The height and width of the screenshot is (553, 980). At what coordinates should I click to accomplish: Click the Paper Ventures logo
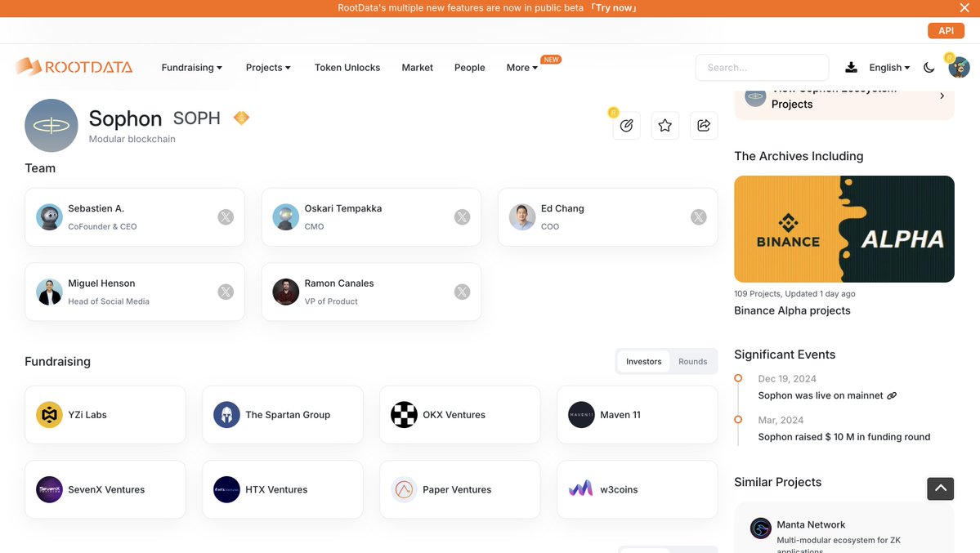[405, 490]
